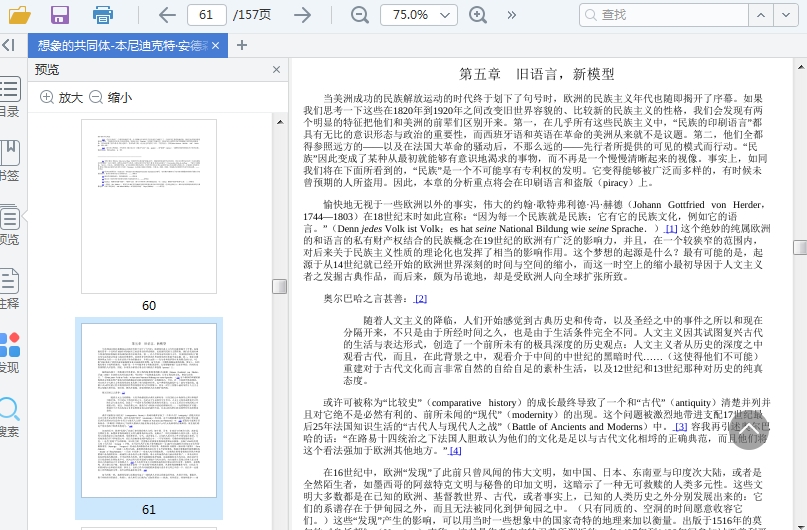Click the round back-to-top arrow button

749,431
